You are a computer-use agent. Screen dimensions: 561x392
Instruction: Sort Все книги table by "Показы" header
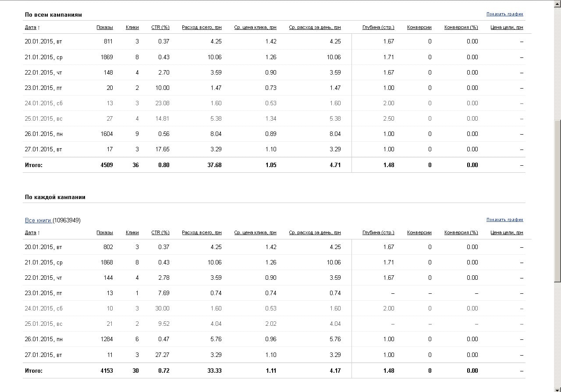pyautogui.click(x=104, y=232)
